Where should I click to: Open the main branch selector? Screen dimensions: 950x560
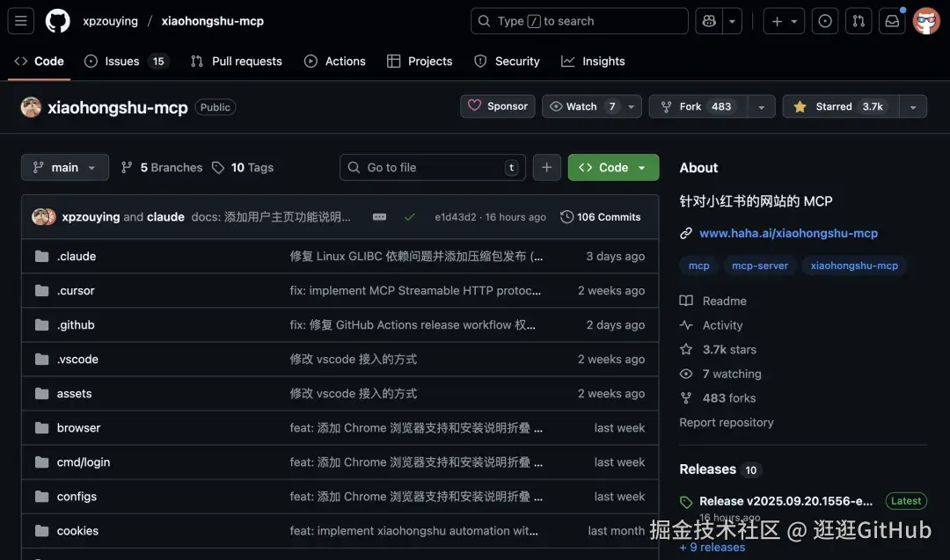click(x=64, y=167)
